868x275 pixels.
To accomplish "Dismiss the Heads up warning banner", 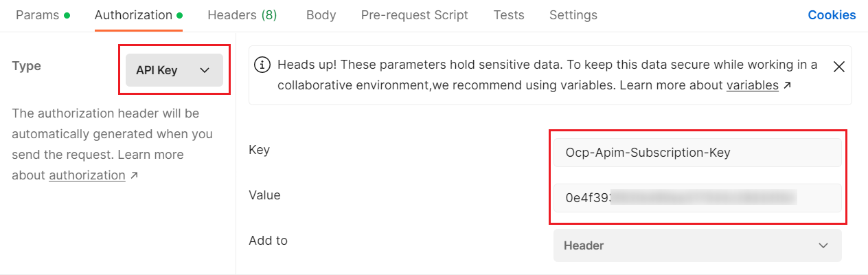I will (838, 66).
